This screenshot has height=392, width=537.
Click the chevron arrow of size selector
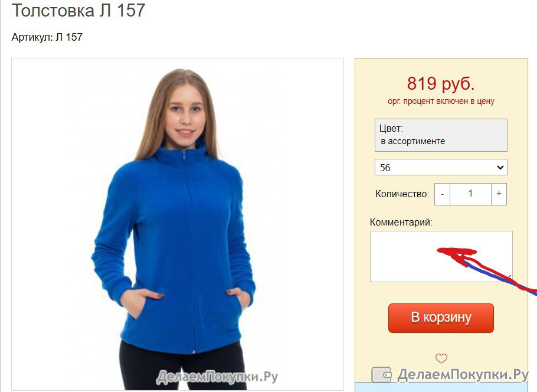click(500, 168)
